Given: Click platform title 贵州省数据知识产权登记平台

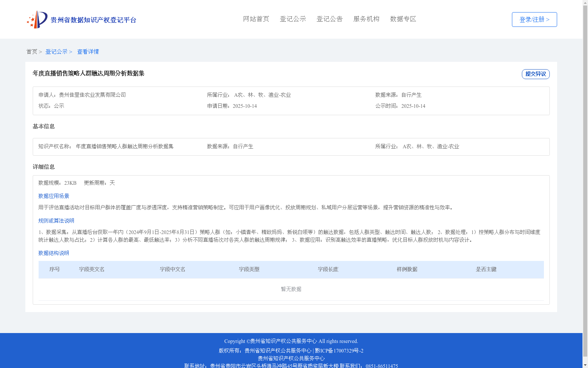Looking at the screenshot, I should pyautogui.click(x=93, y=20).
